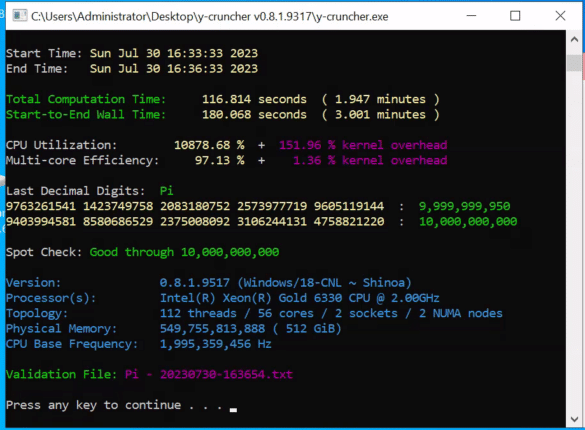Click the 'CPU Utilization:' label
Screen dimensions: 585x430
pos(62,145)
